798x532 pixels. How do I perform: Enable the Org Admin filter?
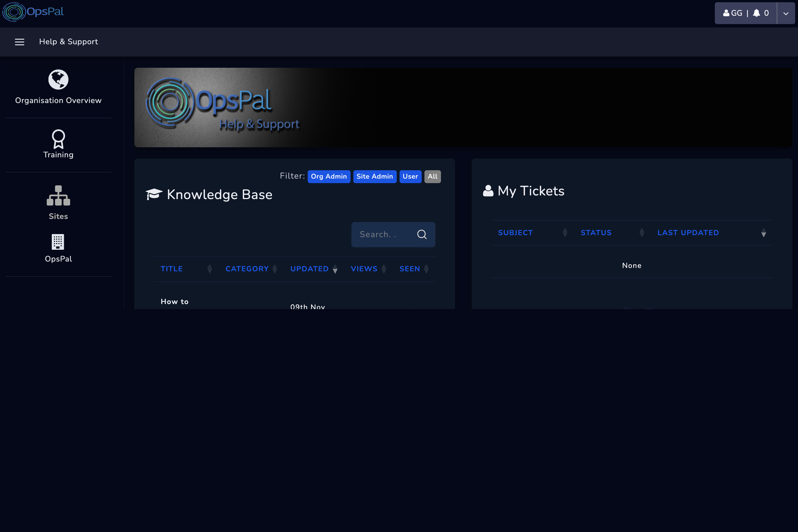[x=329, y=176]
